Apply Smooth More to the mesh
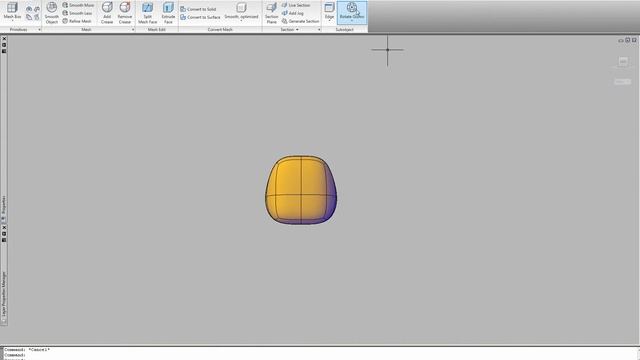The height and width of the screenshot is (360, 640). tap(78, 5)
